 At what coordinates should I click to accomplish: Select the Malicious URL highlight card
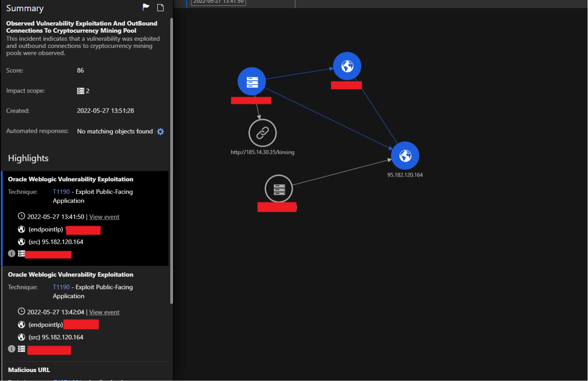(29, 370)
